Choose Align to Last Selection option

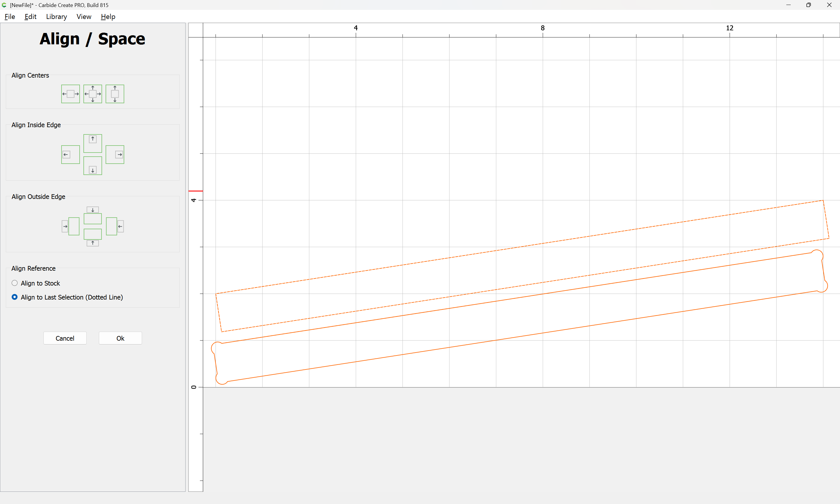point(15,297)
